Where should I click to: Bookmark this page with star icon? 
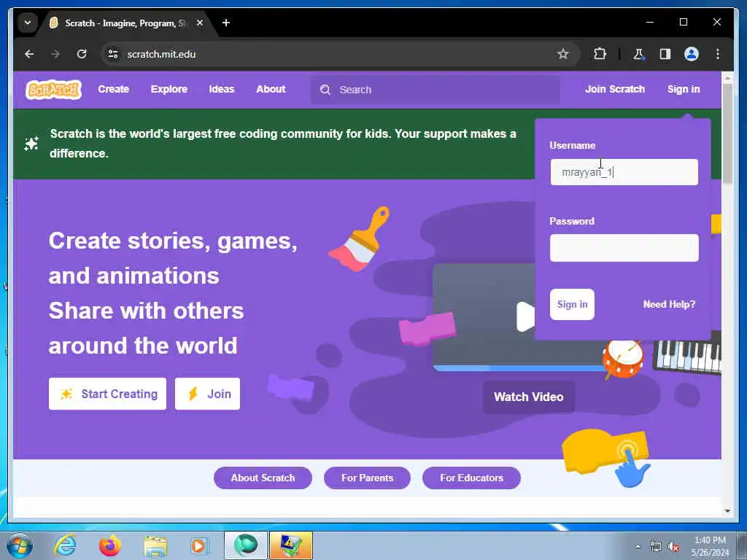563,54
